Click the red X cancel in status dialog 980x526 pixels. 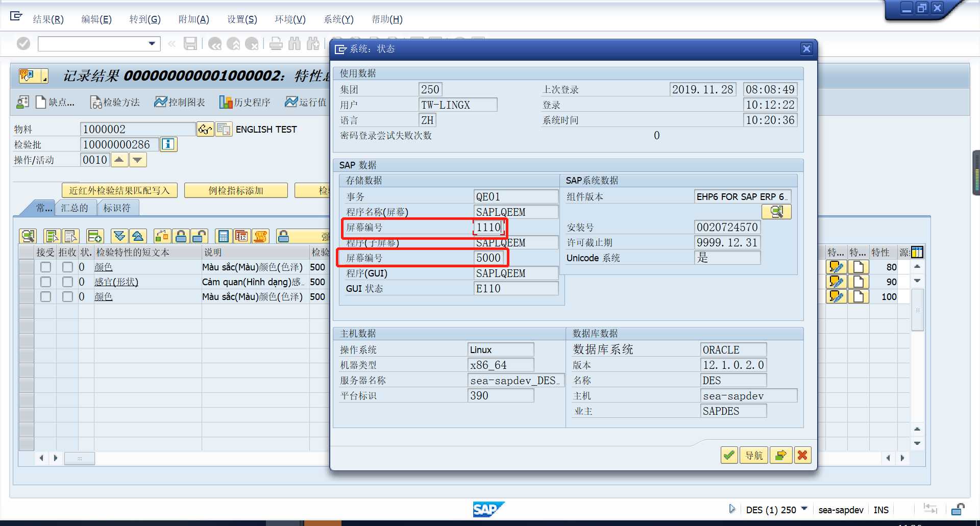pyautogui.click(x=803, y=455)
